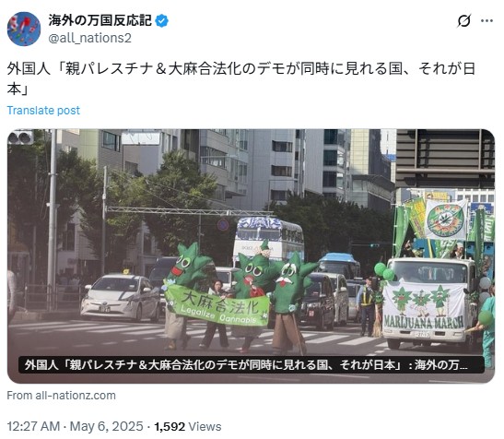
Task: Open the marijuana march photo card
Action: point(251,255)
